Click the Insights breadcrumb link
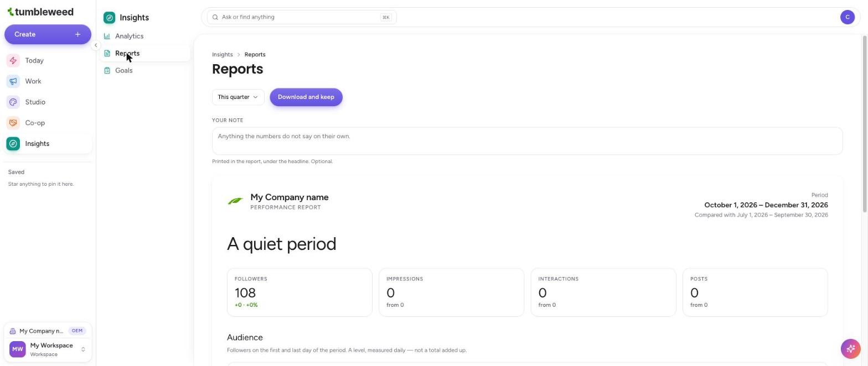 223,55
